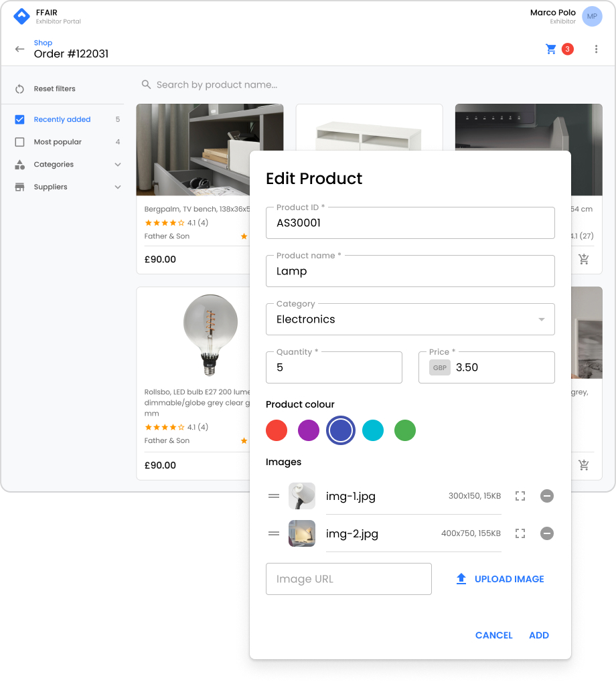Open the three-dot more options menu
The height and width of the screenshot is (684, 616).
click(x=596, y=49)
